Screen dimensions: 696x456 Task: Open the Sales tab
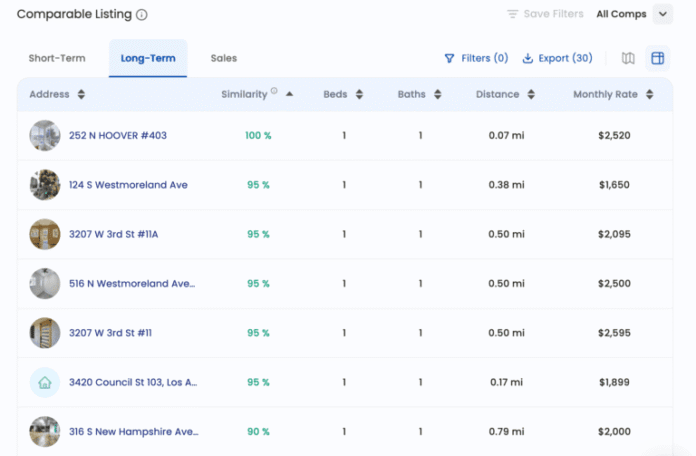pyautogui.click(x=223, y=58)
